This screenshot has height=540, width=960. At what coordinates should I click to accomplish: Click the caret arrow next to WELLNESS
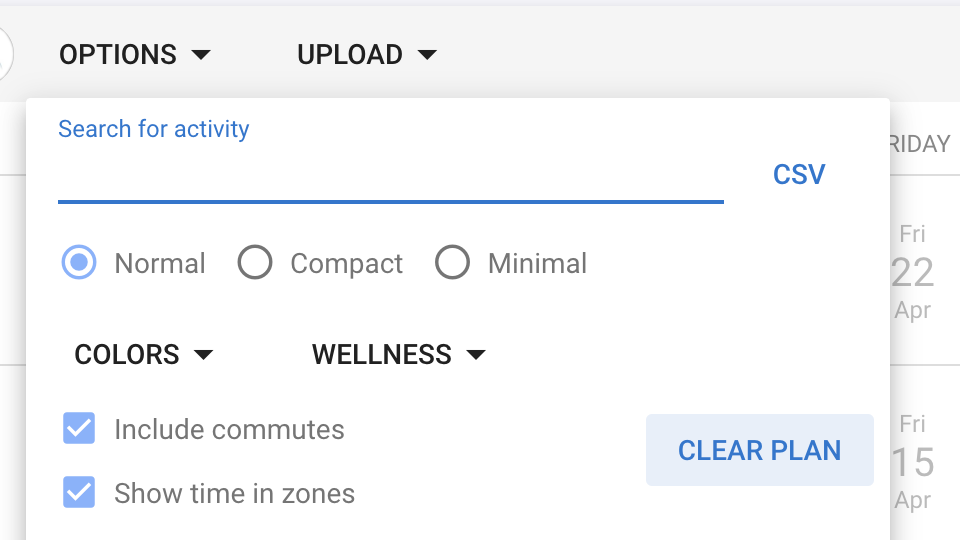click(x=476, y=354)
